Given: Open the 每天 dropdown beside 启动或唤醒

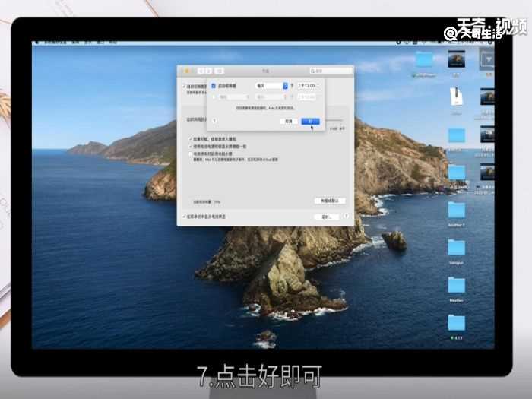Looking at the screenshot, I should (x=271, y=86).
